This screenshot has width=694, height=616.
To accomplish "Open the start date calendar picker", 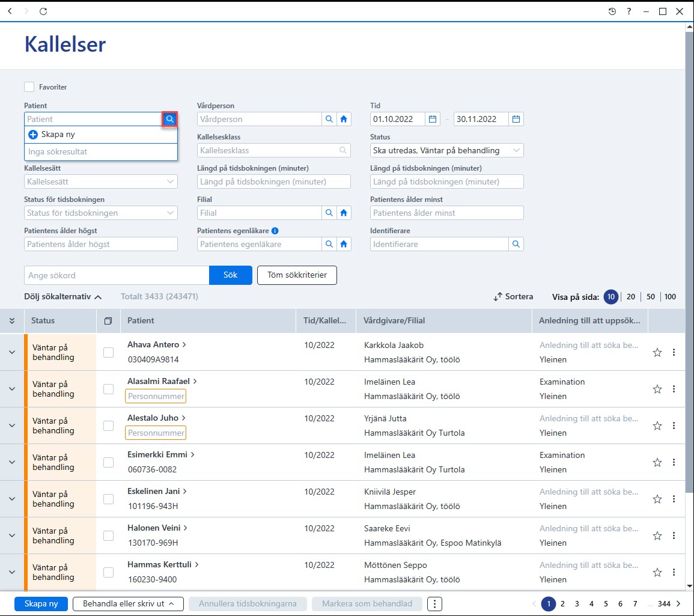I will coord(433,119).
